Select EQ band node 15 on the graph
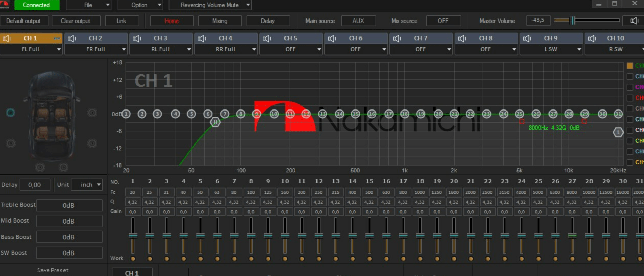Viewport: 644px width, 276px height. coord(355,114)
